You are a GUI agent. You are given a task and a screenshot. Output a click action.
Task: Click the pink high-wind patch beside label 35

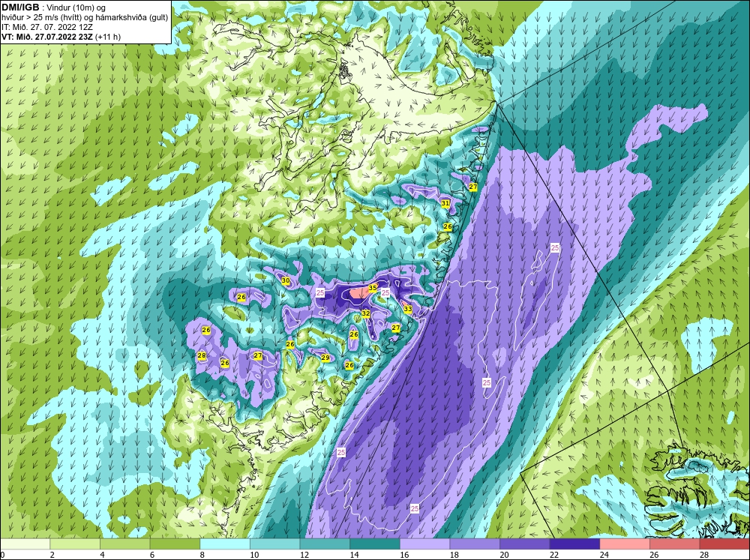click(x=358, y=292)
